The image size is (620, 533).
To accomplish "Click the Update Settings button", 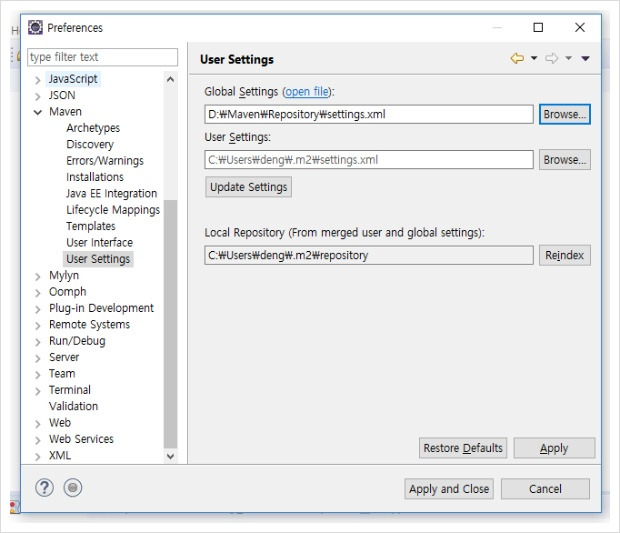I will [x=248, y=187].
